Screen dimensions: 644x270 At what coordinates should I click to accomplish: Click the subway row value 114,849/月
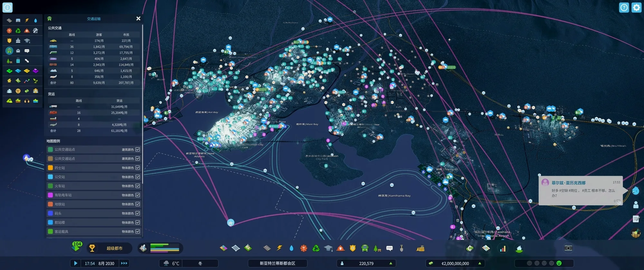click(126, 65)
